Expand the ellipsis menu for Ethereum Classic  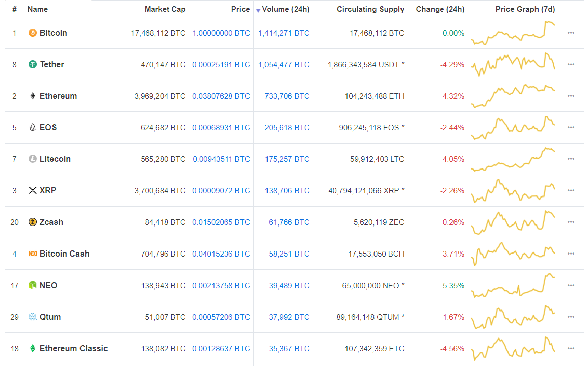[x=571, y=349]
